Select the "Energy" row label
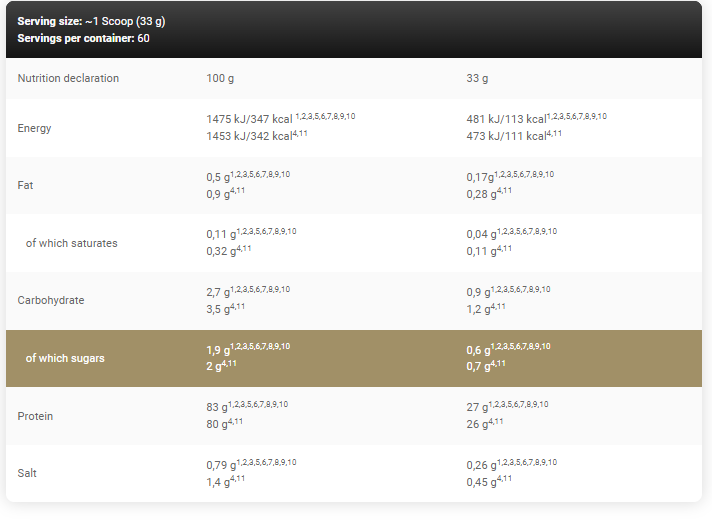Viewport: 712px width, 526px height. coord(34,128)
